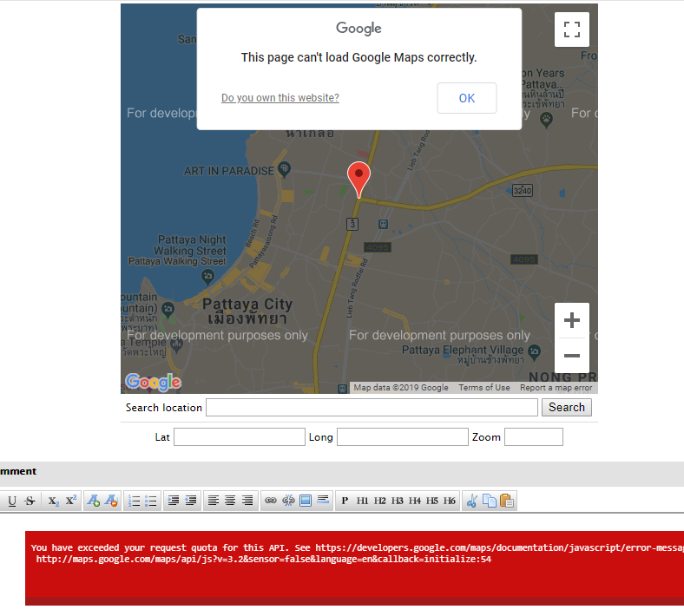Remove the hyperlink
The image size is (684, 616).
tap(288, 501)
